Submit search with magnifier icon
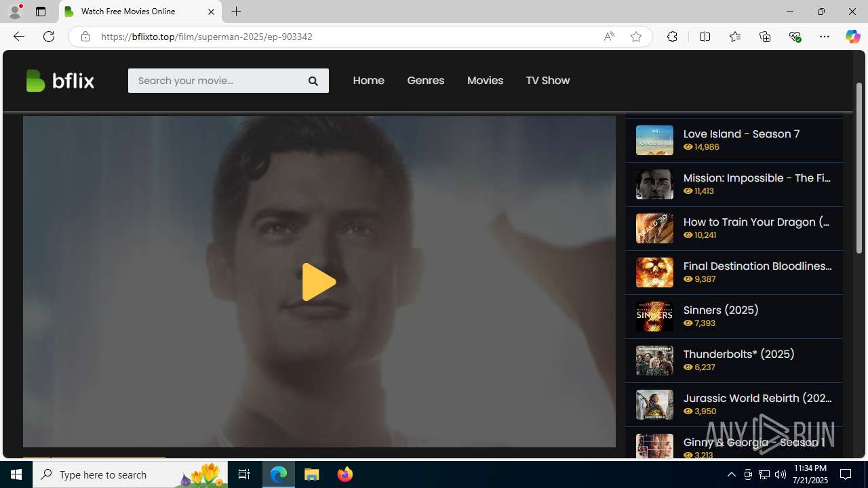Screen dimensions: 868x488 313,81
